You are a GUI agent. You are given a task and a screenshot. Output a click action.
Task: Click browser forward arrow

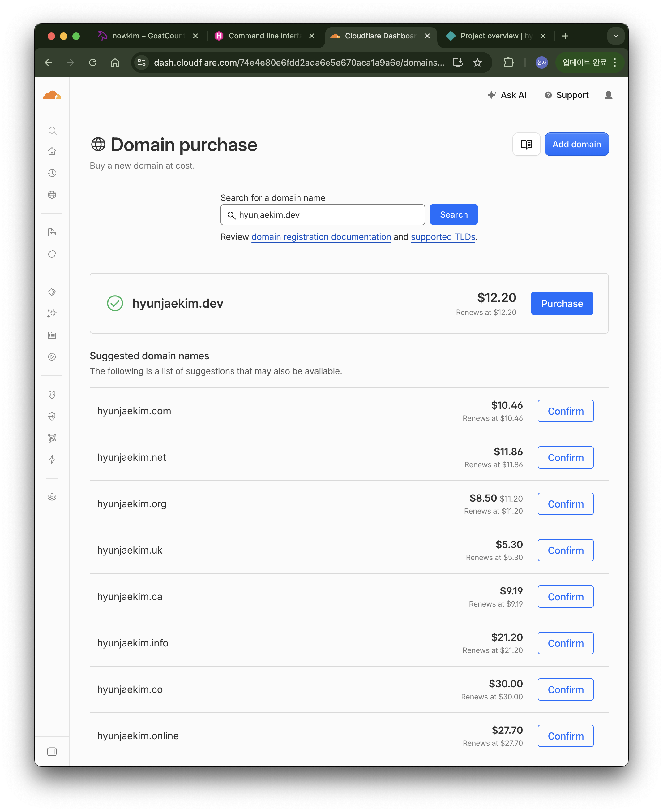coord(70,63)
